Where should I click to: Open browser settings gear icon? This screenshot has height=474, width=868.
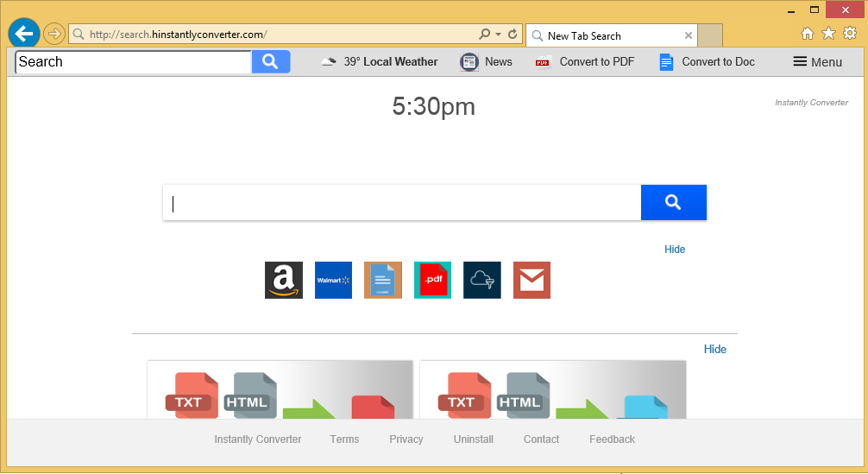(849, 34)
